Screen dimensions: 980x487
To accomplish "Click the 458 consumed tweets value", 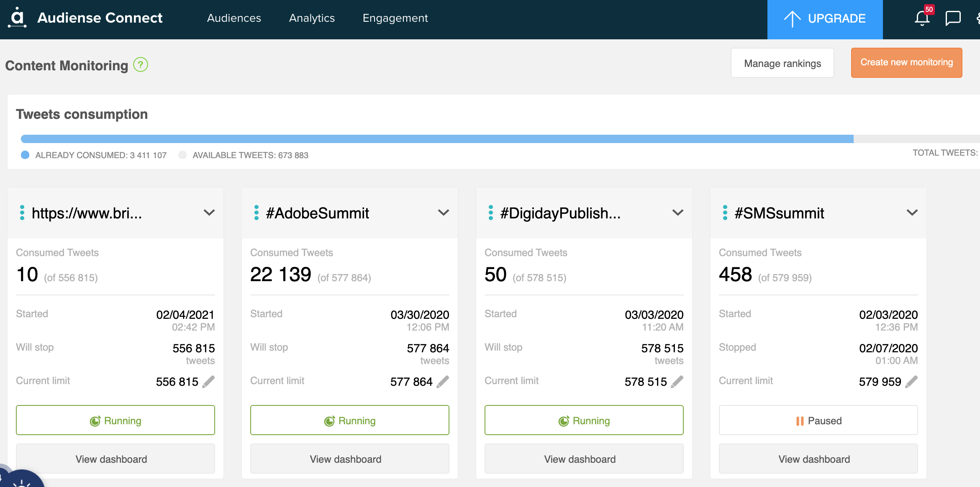I will (x=735, y=274).
